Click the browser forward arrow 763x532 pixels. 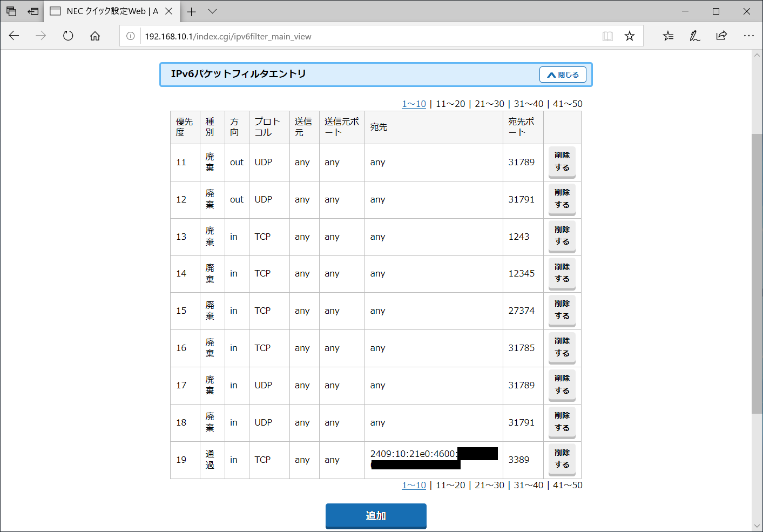[41, 36]
